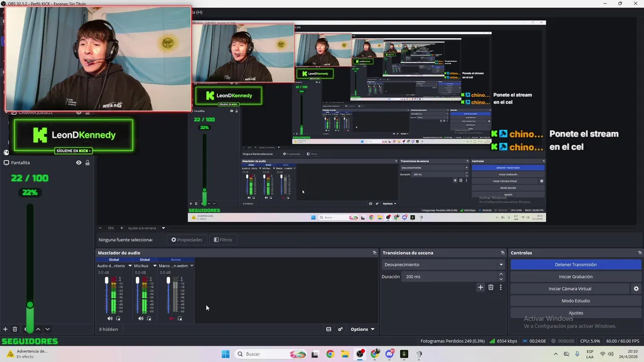This screenshot has width=644, height=362.
Task: Toggle monitoring for Marco webm channel
Action: tap(180, 318)
